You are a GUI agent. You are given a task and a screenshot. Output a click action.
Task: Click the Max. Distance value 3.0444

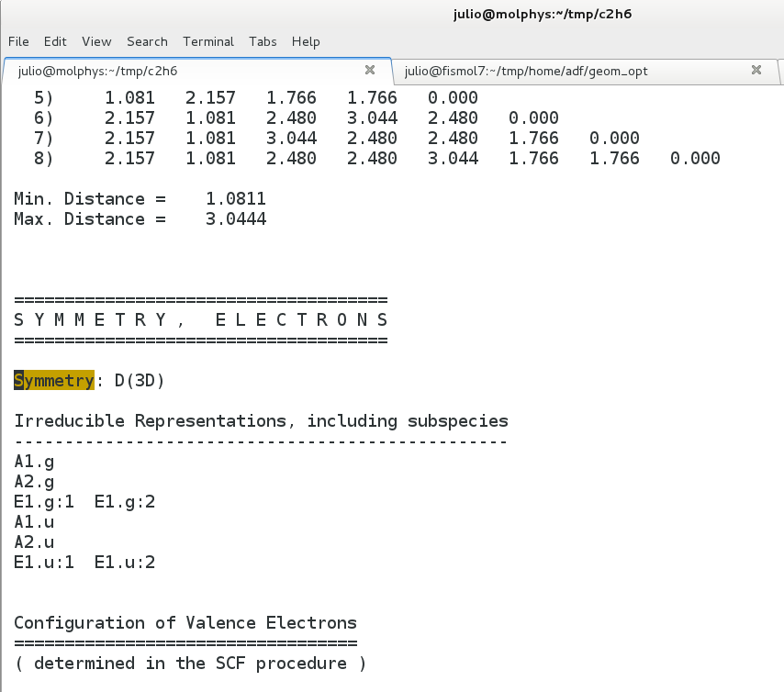point(236,219)
